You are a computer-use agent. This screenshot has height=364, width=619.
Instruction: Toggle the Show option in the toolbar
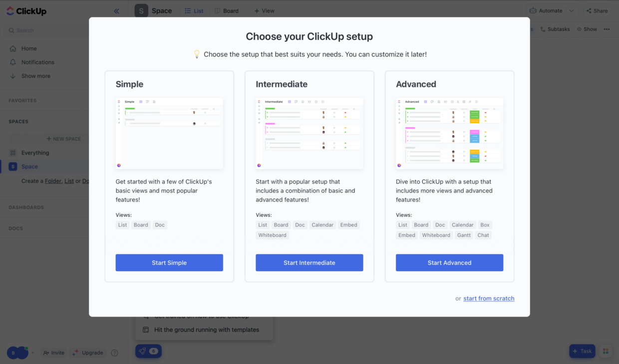click(587, 29)
